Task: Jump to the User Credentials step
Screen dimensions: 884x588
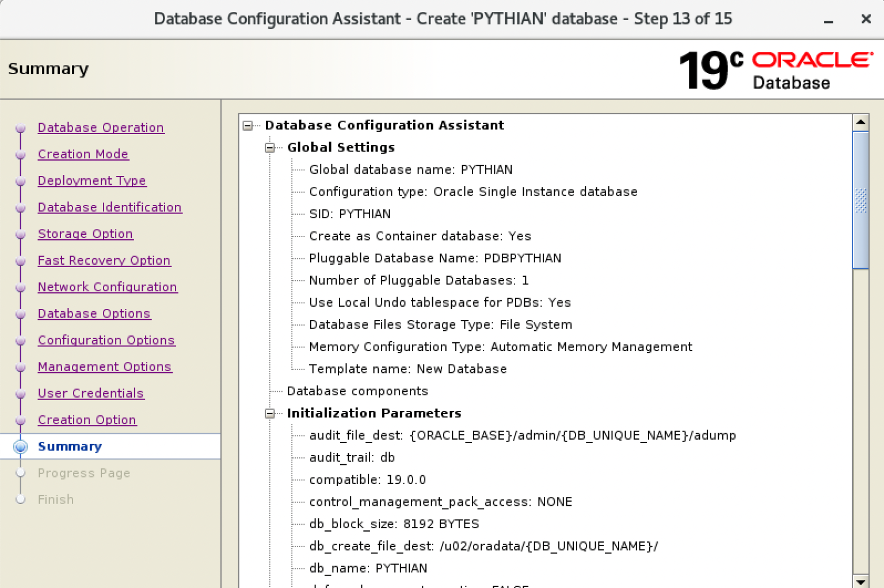Action: [91, 393]
